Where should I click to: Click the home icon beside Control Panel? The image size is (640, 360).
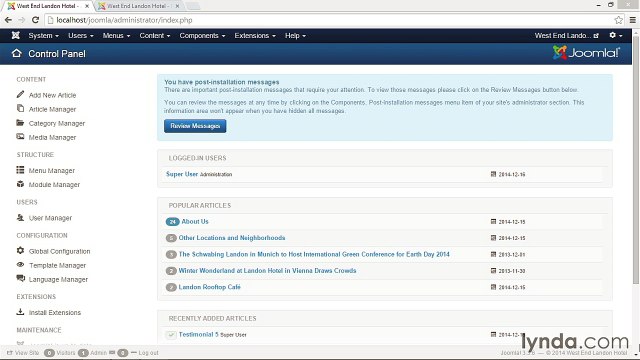pyautogui.click(x=16, y=53)
